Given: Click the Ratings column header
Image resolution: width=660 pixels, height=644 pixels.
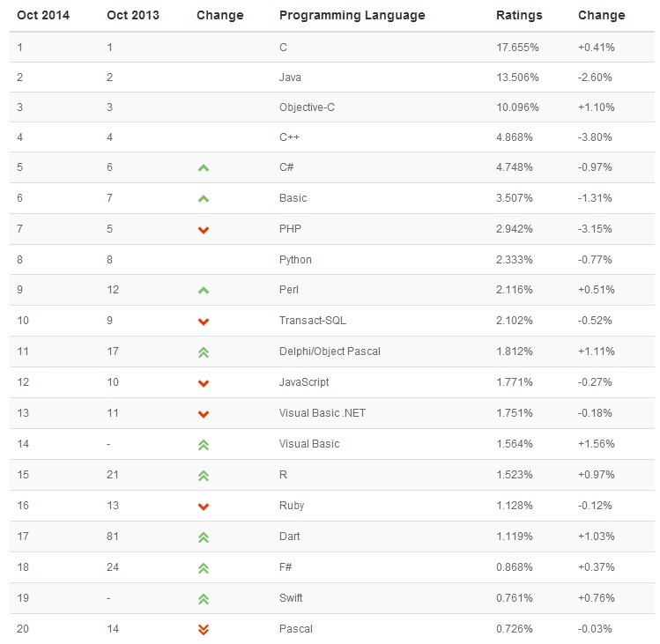Looking at the screenshot, I should pos(519,15).
